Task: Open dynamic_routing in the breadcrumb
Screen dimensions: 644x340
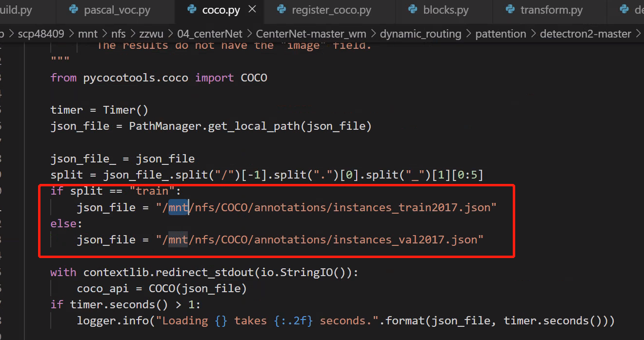Action: 421,34
